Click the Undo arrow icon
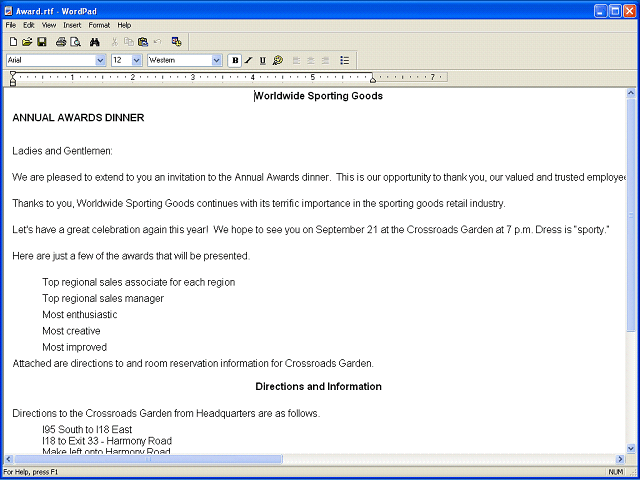This screenshot has height=480, width=640. (x=158, y=42)
